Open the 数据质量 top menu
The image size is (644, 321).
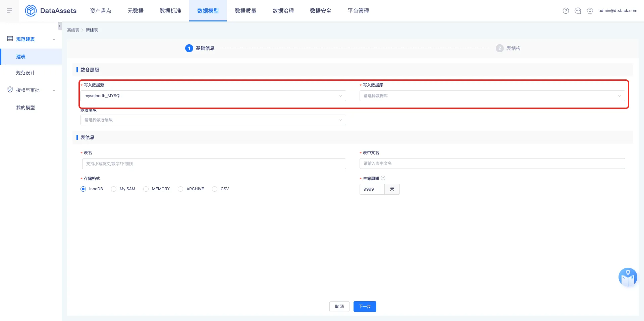pyautogui.click(x=246, y=11)
